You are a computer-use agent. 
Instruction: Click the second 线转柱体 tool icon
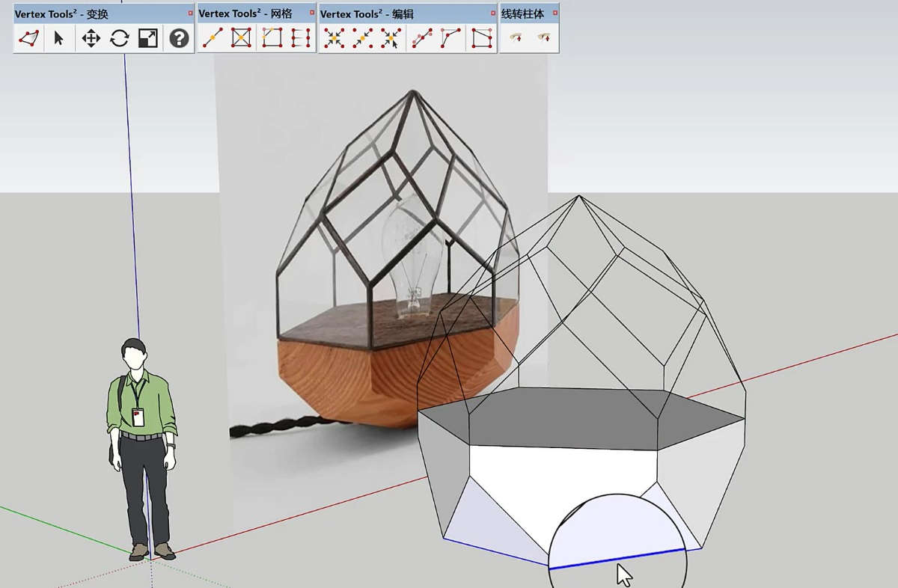[544, 38]
